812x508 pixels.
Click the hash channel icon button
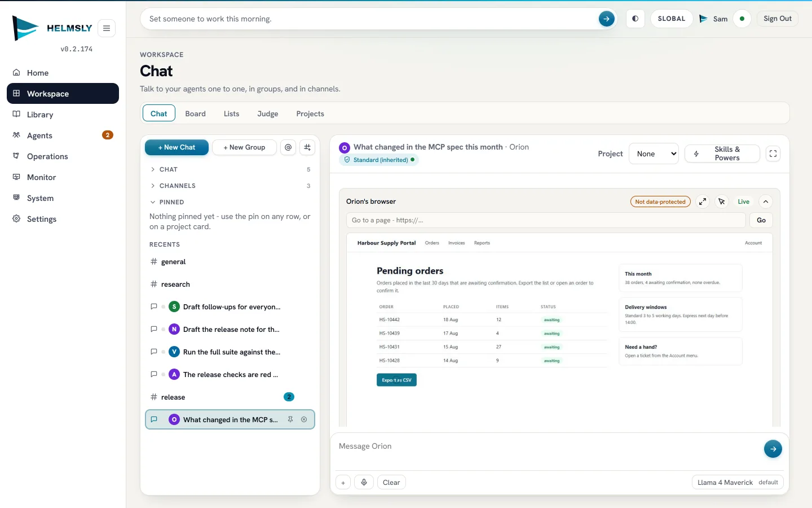point(307,147)
